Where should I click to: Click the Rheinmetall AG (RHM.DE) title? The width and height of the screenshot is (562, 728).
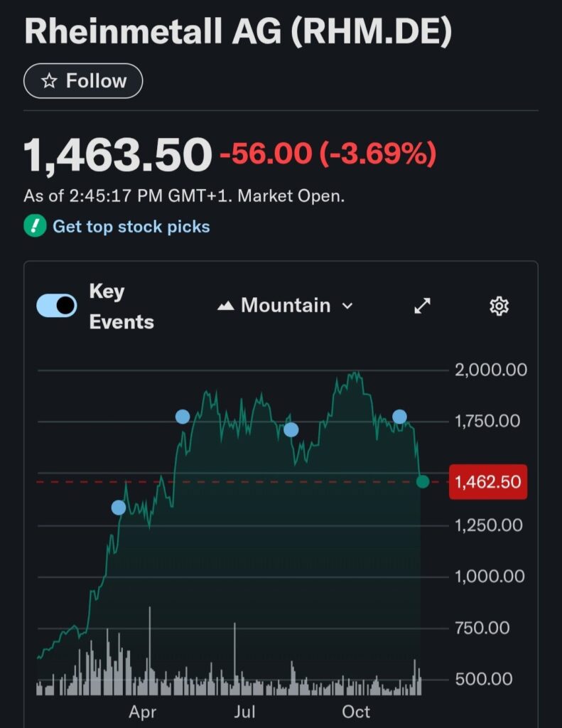tap(238, 33)
